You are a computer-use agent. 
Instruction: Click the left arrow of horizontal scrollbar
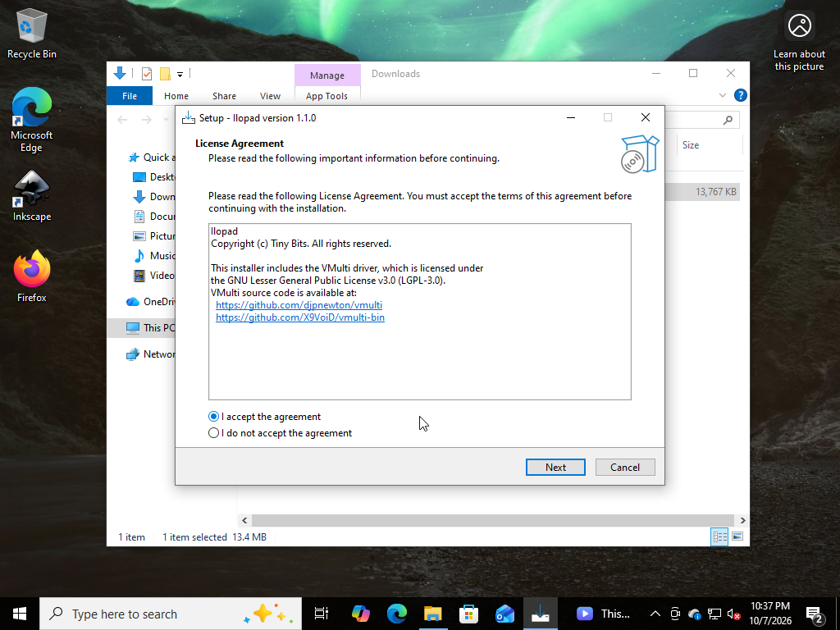coord(244,520)
